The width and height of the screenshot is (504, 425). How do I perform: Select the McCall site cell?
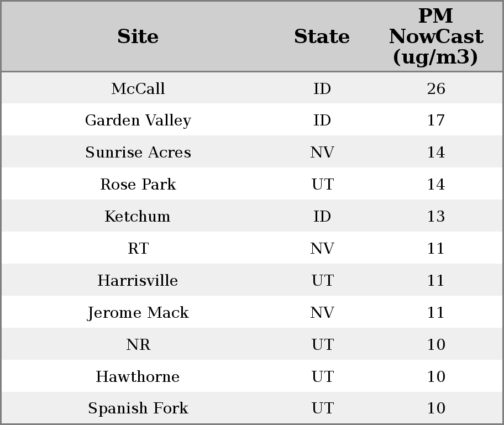tap(138, 88)
